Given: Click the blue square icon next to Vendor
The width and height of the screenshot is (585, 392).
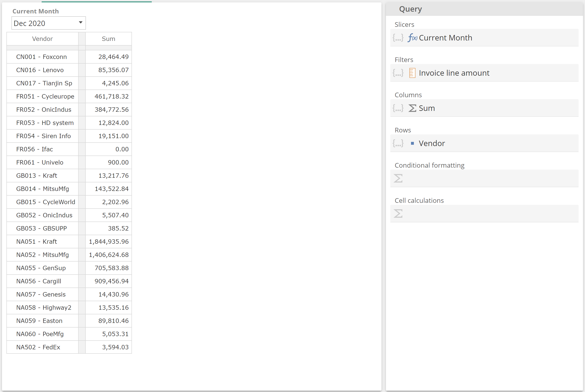Looking at the screenshot, I should click(x=412, y=143).
